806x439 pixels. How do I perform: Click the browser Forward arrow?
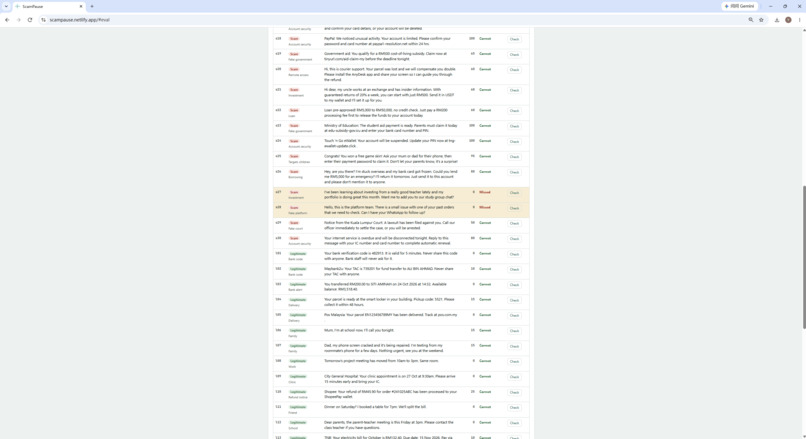pos(19,20)
